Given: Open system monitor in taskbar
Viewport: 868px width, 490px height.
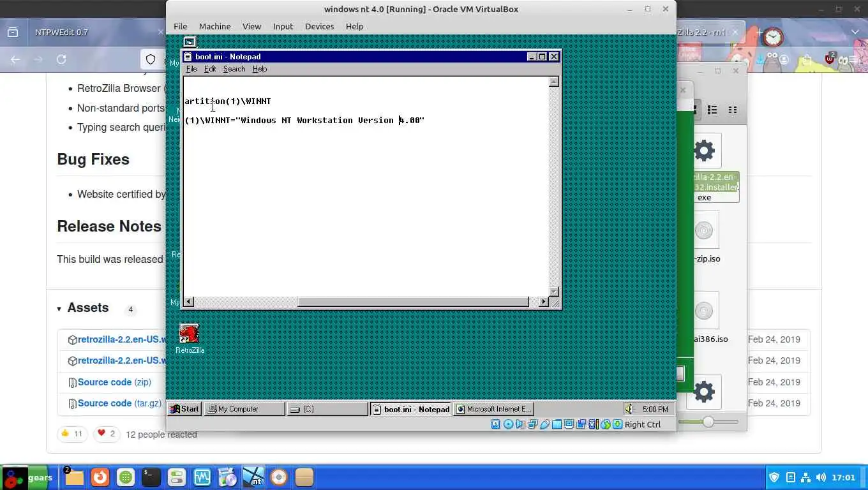Looking at the screenshot, I should [202, 477].
